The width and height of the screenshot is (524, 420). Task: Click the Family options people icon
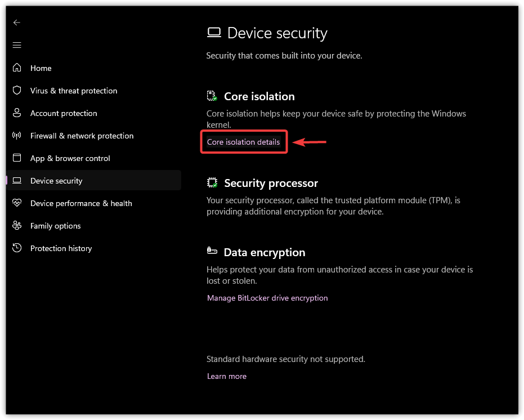point(17,226)
